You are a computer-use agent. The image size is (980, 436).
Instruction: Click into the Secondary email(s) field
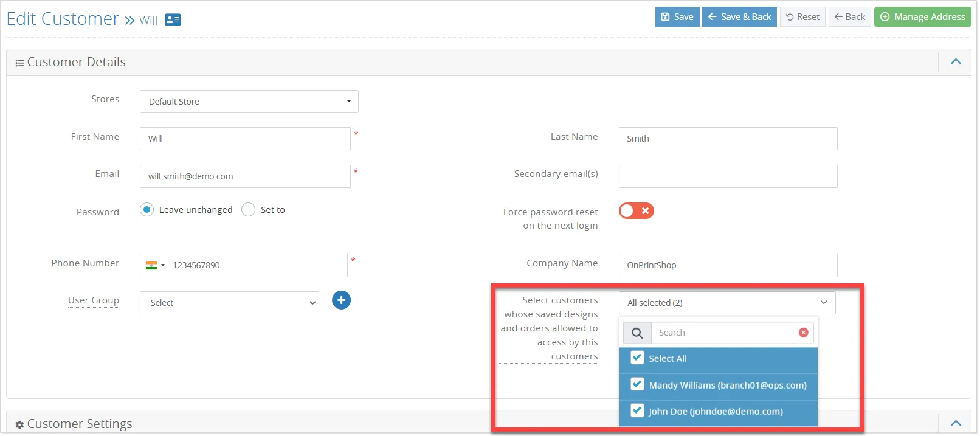point(728,176)
